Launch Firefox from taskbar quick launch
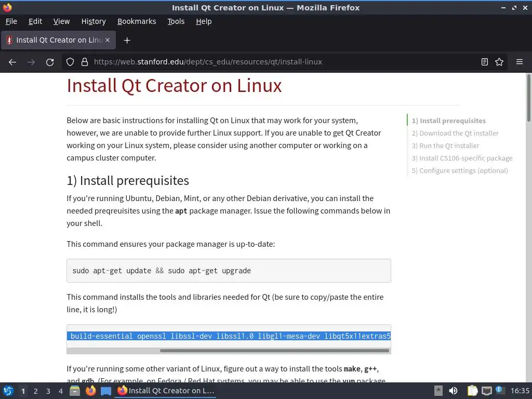 coord(90,391)
